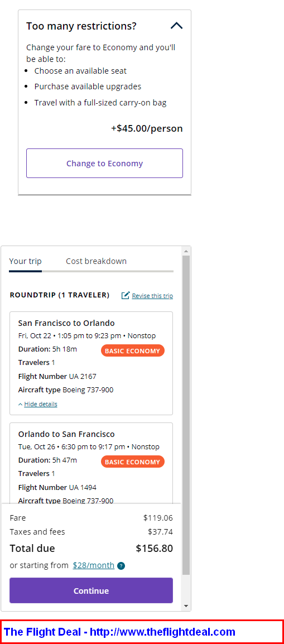Open the Revise this trip link
284x644 pixels.
point(153,296)
